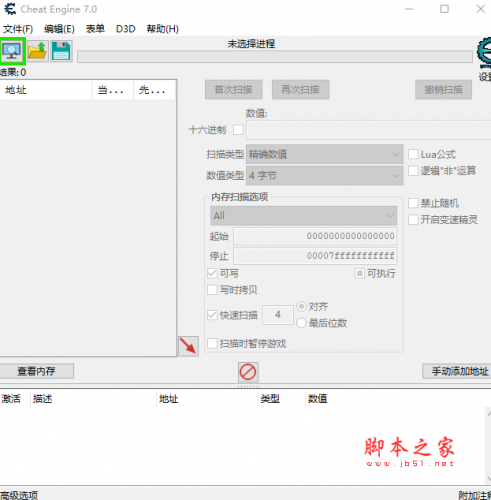Click the 停止 address field

(315, 256)
